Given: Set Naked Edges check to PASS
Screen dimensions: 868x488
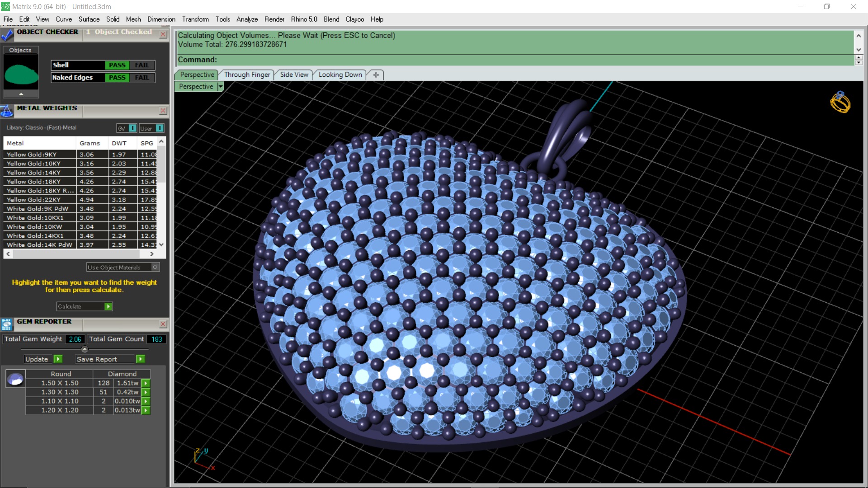Looking at the screenshot, I should pyautogui.click(x=117, y=78).
